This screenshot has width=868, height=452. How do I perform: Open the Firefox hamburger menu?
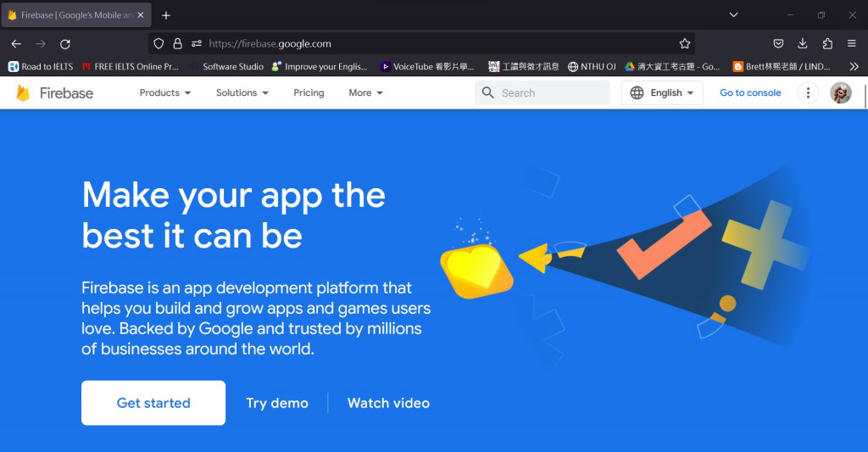(851, 44)
